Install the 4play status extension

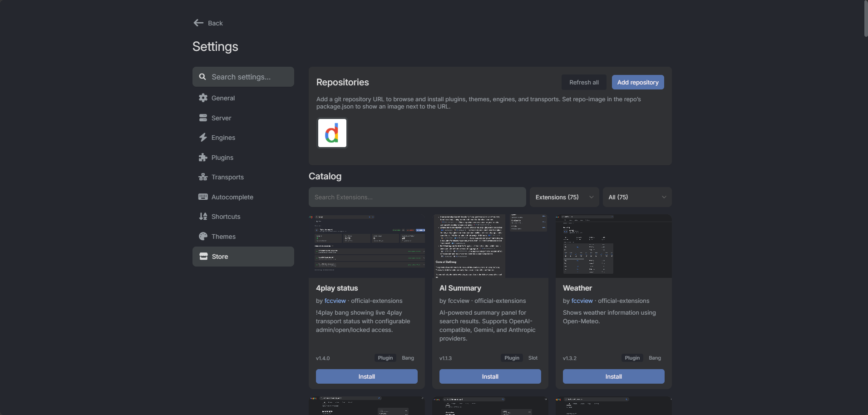[x=367, y=376]
